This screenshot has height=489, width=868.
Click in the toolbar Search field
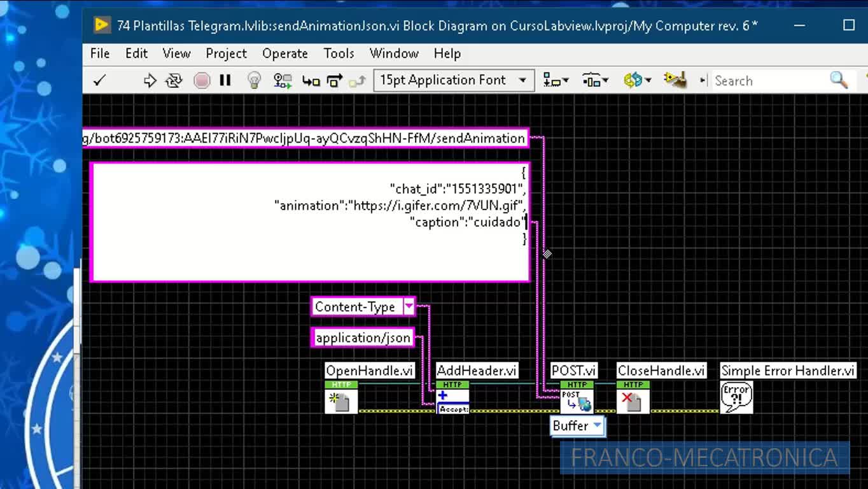[767, 81]
